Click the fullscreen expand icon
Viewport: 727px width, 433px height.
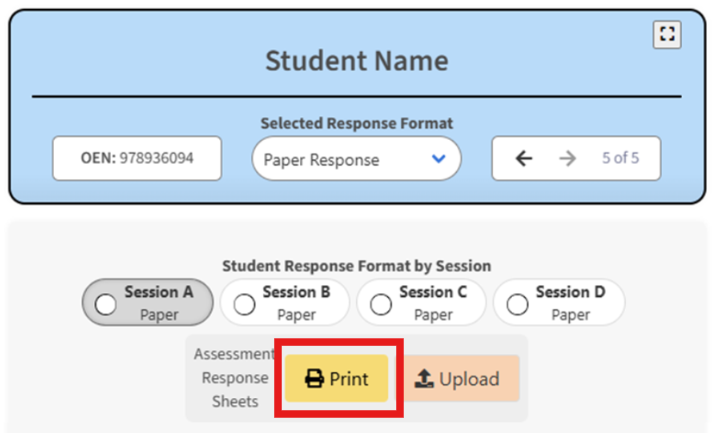[667, 34]
